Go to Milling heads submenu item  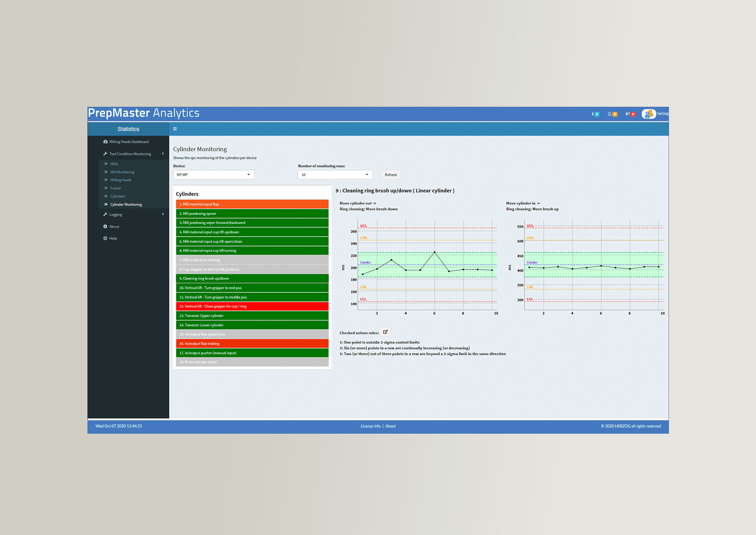[121, 180]
